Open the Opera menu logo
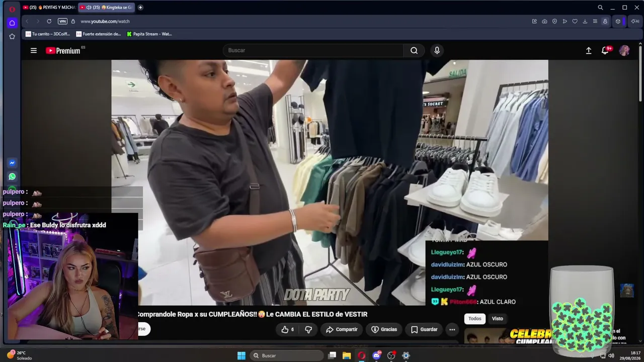This screenshot has width=644, height=362. (12, 9)
